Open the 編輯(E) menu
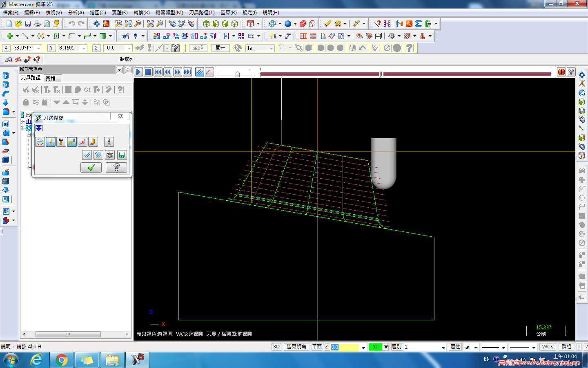 [32, 13]
